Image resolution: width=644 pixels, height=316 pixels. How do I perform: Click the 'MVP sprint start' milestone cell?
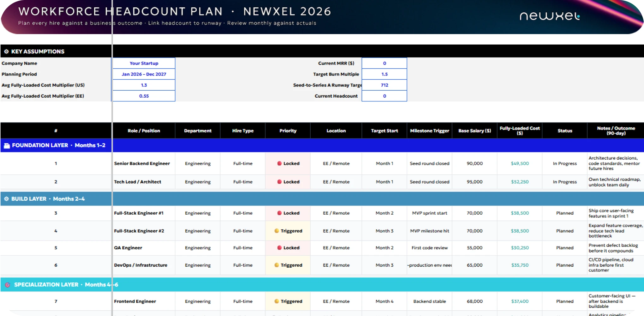tap(430, 213)
